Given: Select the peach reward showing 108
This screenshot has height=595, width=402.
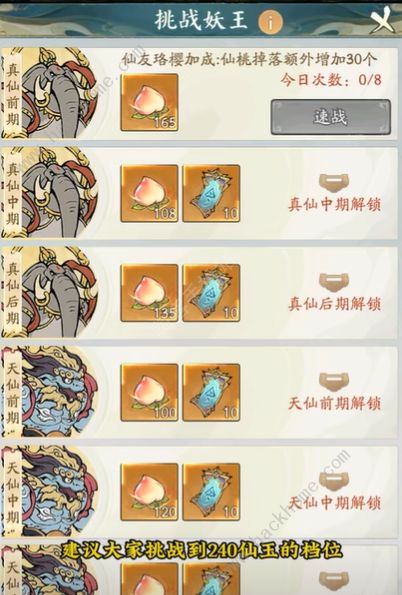Looking at the screenshot, I should 149,194.
